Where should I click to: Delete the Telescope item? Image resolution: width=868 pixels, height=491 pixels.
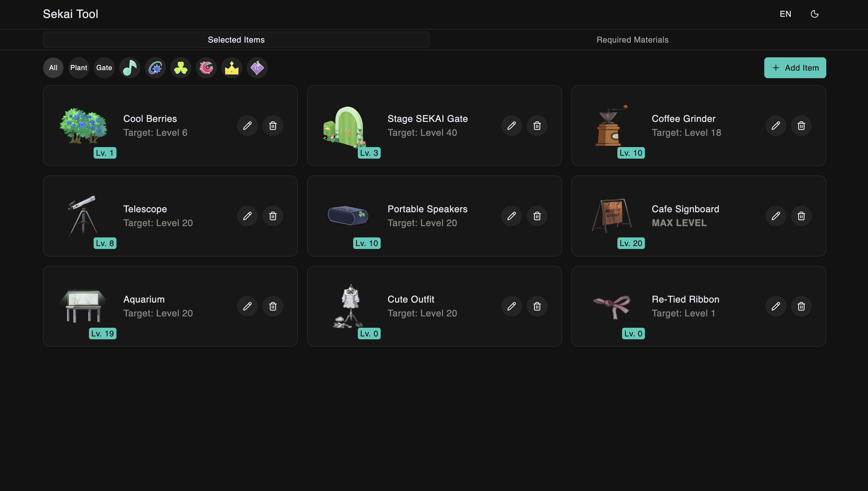(273, 216)
